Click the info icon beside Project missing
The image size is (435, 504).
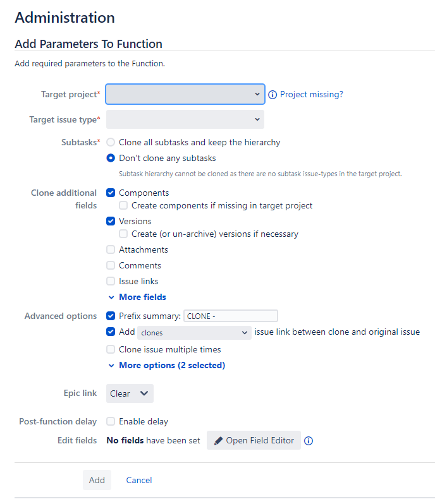tap(273, 95)
